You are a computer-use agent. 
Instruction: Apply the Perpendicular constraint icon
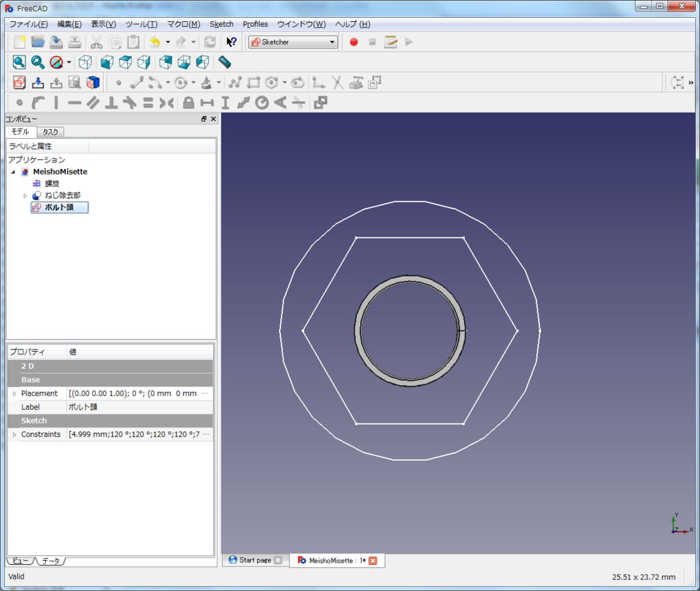pyautogui.click(x=111, y=103)
